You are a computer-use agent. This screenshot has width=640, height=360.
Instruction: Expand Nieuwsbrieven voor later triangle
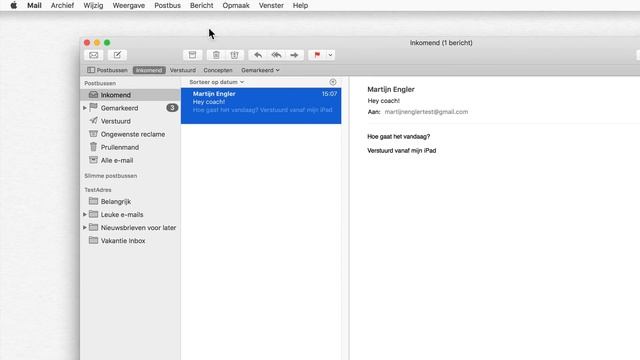tap(85, 227)
